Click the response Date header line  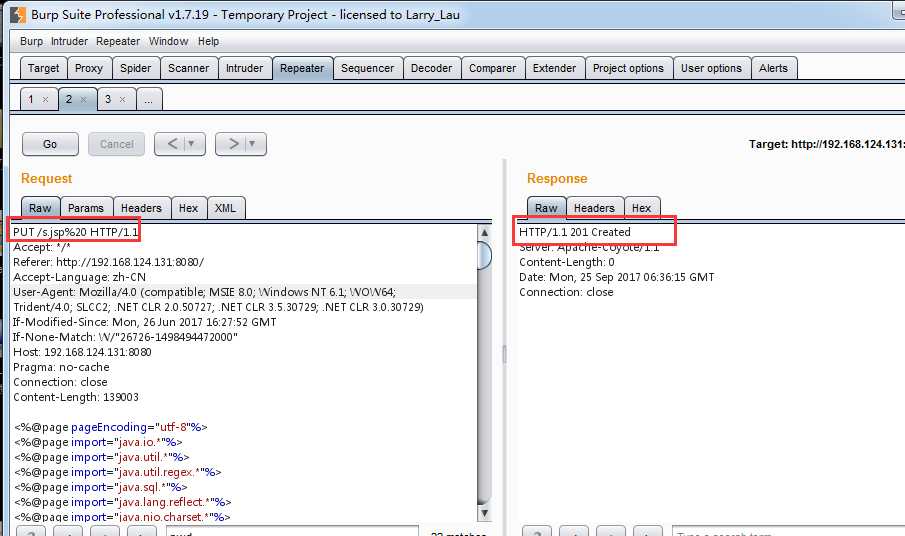[x=616, y=277]
